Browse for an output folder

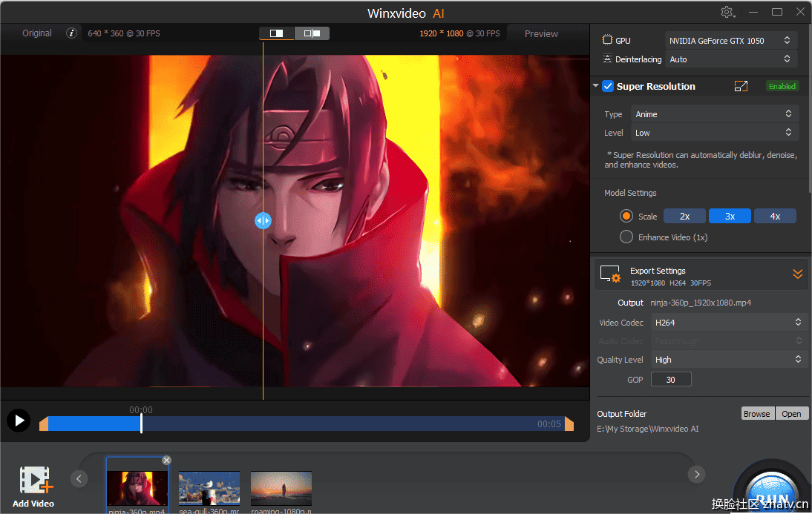pos(756,414)
